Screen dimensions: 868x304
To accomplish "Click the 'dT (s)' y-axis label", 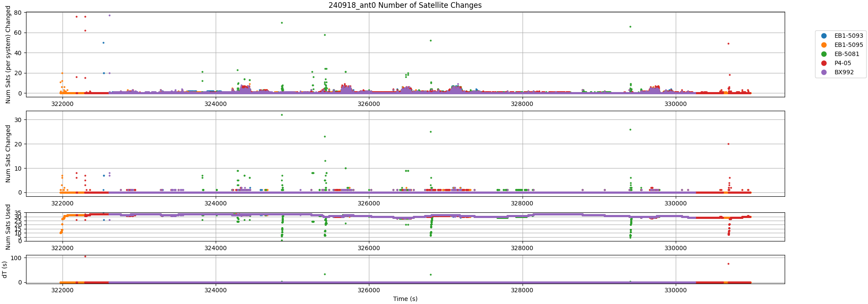I will pyautogui.click(x=5, y=269).
